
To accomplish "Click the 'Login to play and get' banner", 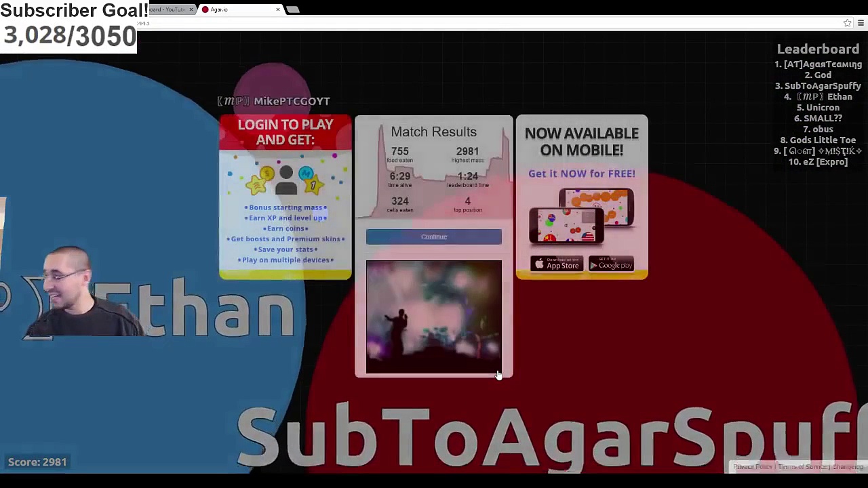I will (285, 132).
